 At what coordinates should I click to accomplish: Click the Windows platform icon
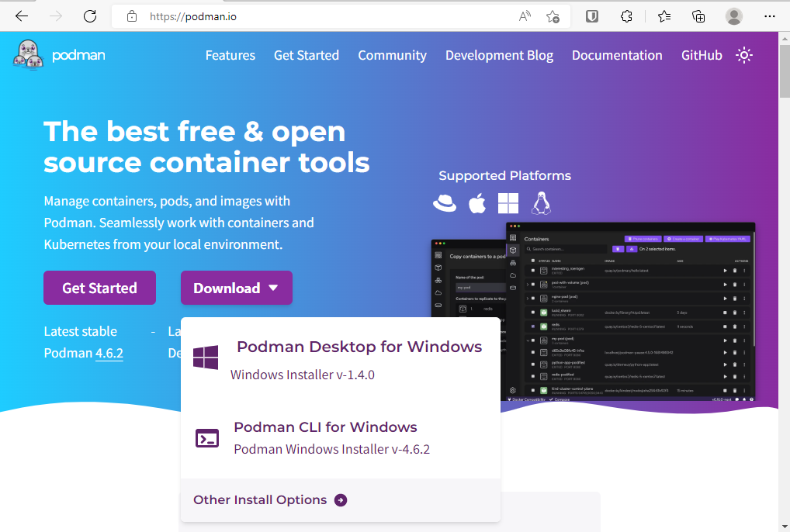tap(508, 203)
